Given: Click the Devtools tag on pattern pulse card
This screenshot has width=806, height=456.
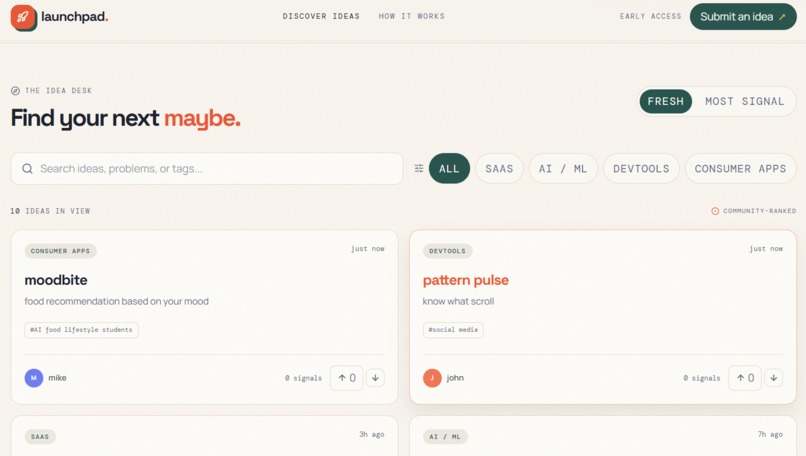Looking at the screenshot, I should 447,251.
